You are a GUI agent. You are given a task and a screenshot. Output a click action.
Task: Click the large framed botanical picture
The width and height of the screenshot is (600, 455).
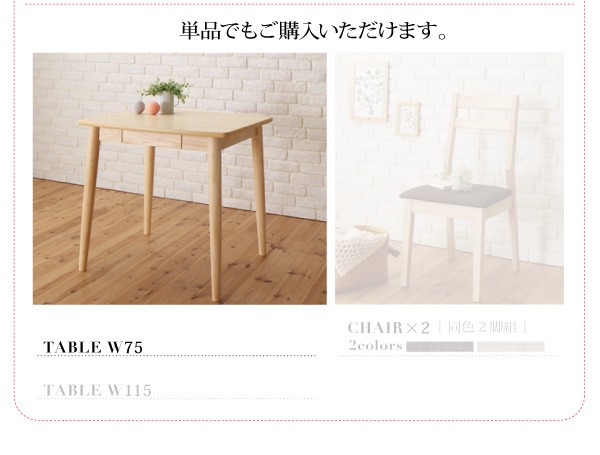370,92
